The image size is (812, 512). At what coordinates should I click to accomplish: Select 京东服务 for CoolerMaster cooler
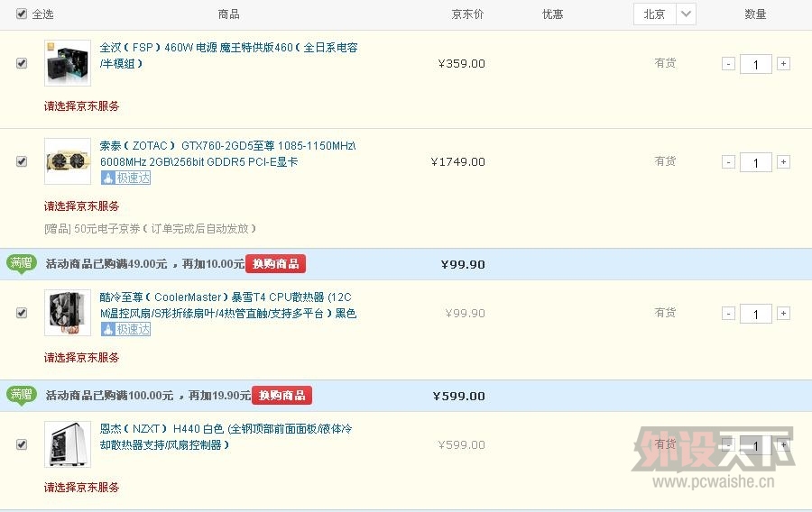click(82, 357)
